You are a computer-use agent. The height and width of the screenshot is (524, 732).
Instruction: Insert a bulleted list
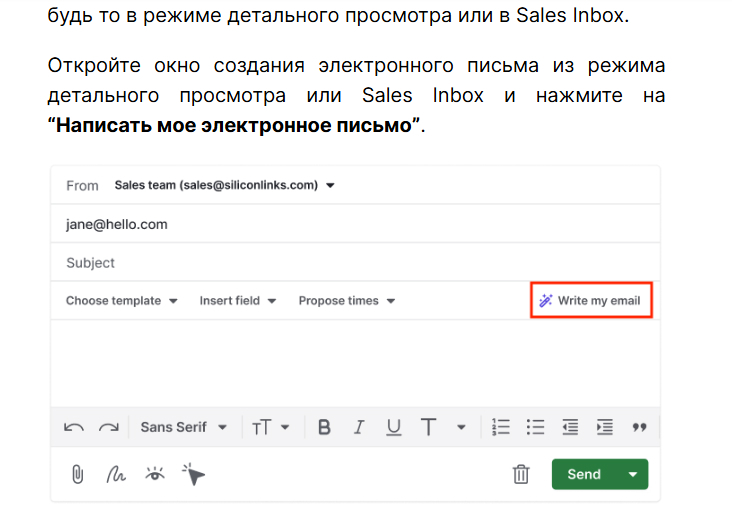(x=535, y=427)
